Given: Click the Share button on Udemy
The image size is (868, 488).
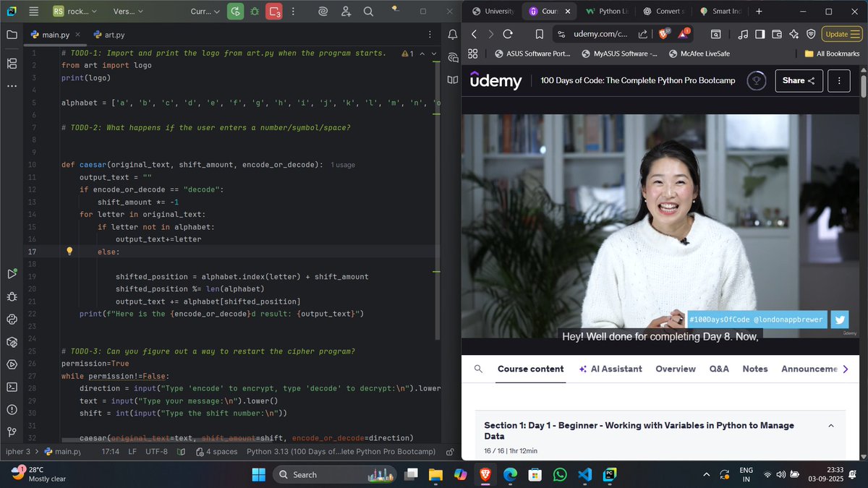Looking at the screenshot, I should (x=799, y=81).
